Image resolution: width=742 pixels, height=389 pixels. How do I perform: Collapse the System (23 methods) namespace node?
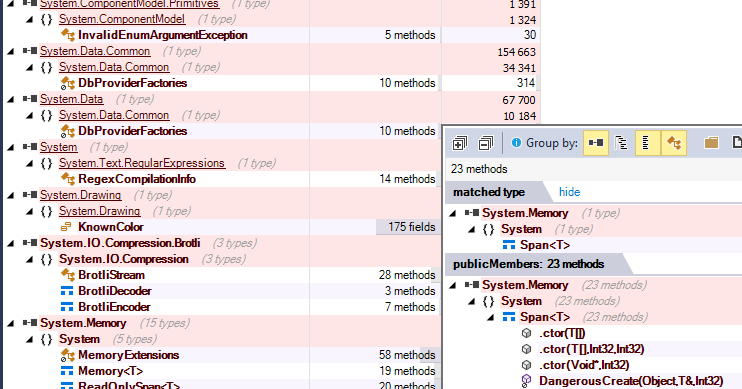(472, 301)
